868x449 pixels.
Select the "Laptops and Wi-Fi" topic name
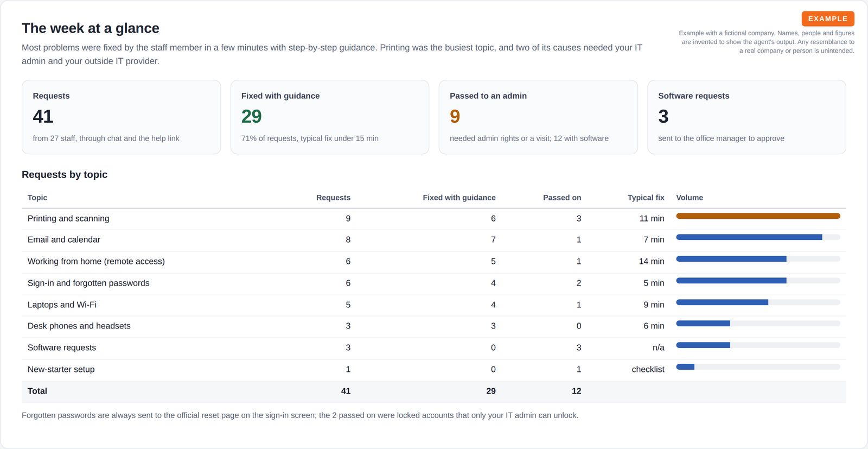click(x=62, y=305)
